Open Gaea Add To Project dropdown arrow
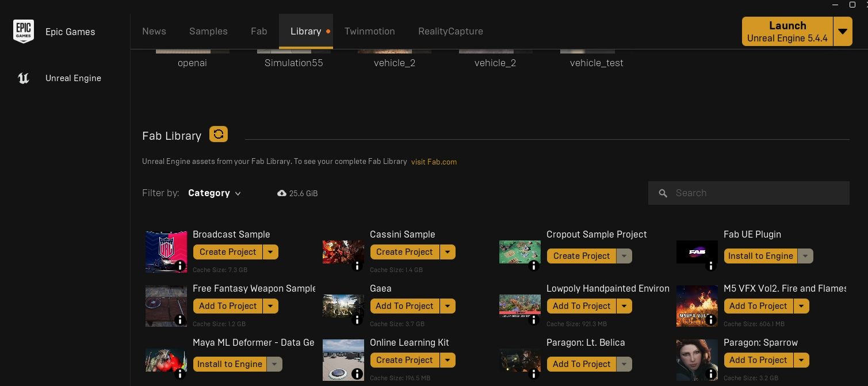Screen dimensions: 868x386 click(x=448, y=306)
